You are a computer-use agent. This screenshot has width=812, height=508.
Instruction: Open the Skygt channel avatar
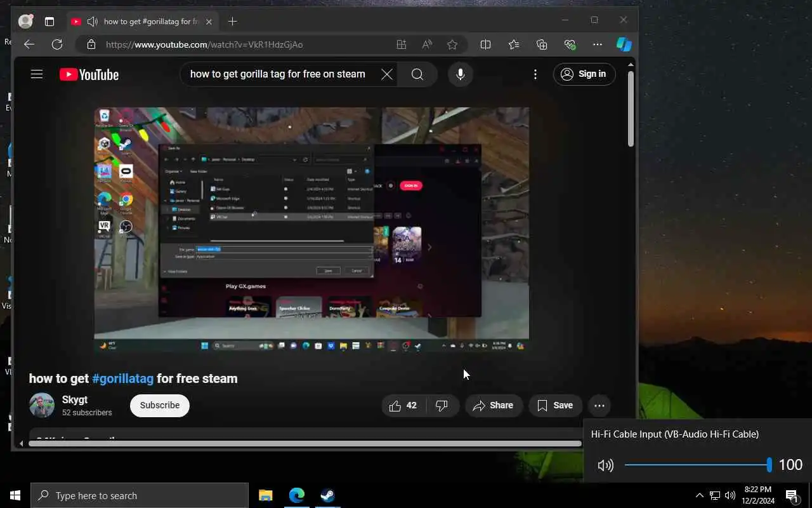[x=42, y=405]
